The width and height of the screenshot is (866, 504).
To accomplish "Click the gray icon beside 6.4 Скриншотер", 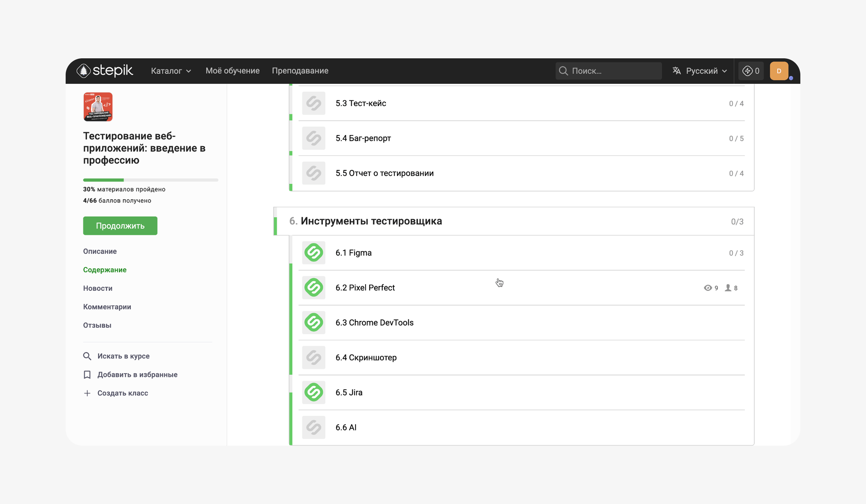I will [313, 358].
